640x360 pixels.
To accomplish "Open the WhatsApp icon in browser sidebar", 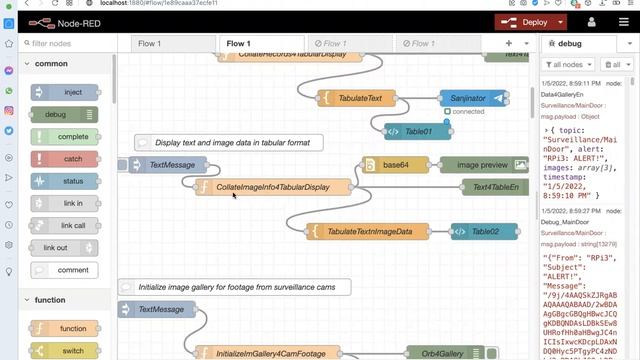I will (x=9, y=91).
